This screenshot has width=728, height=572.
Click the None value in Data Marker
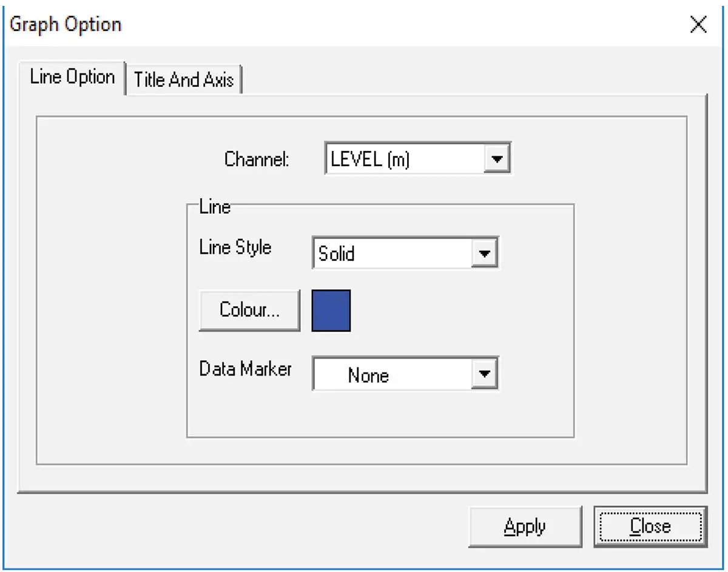368,375
